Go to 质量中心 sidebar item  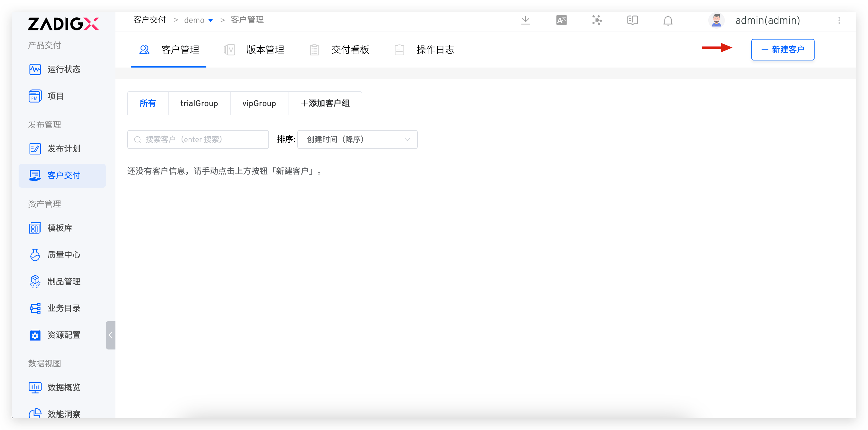[63, 255]
